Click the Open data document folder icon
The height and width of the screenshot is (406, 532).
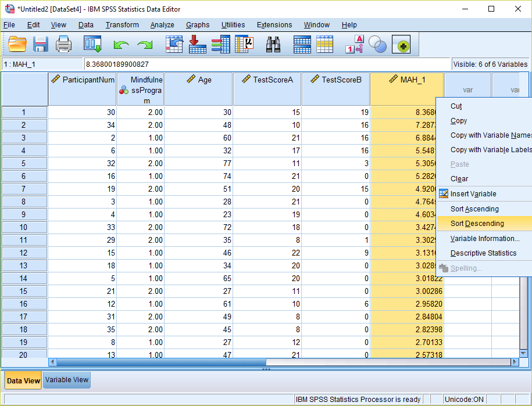click(x=17, y=45)
